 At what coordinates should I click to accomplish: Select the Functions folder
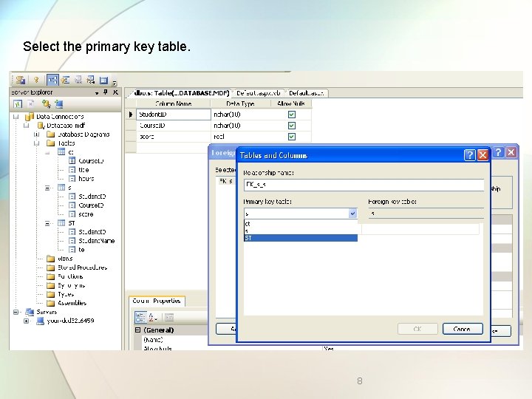(x=70, y=276)
